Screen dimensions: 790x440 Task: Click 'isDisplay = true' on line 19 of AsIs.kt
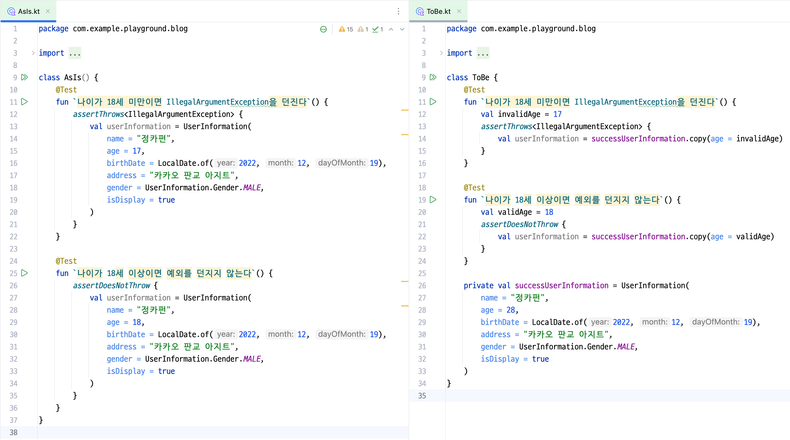(141, 200)
